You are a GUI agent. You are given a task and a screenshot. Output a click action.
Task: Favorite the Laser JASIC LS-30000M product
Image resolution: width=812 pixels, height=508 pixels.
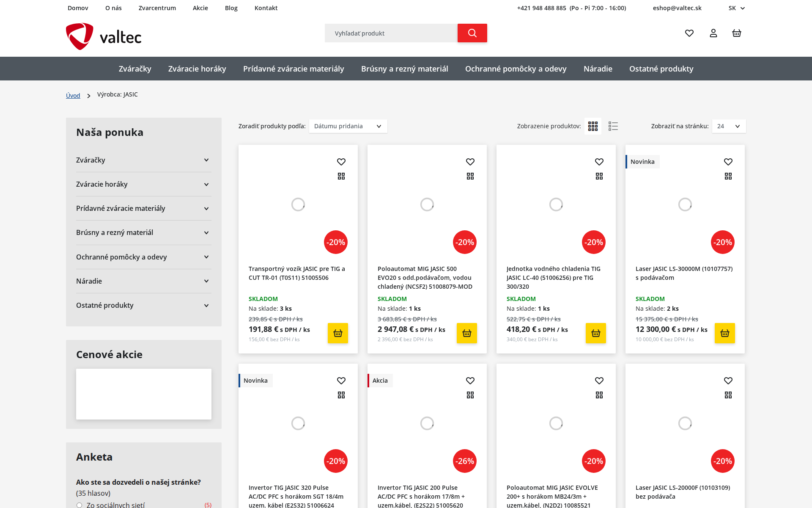click(x=728, y=162)
